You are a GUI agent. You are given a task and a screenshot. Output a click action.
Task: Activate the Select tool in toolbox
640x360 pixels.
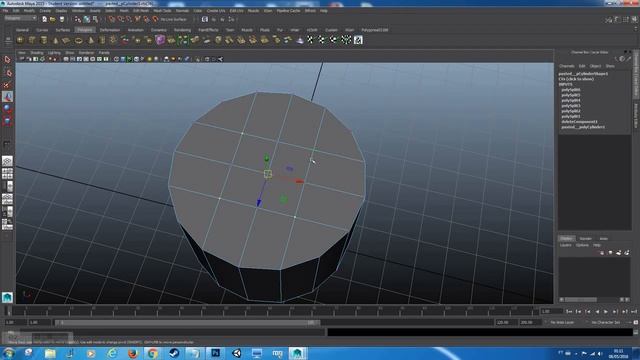pyautogui.click(x=7, y=60)
